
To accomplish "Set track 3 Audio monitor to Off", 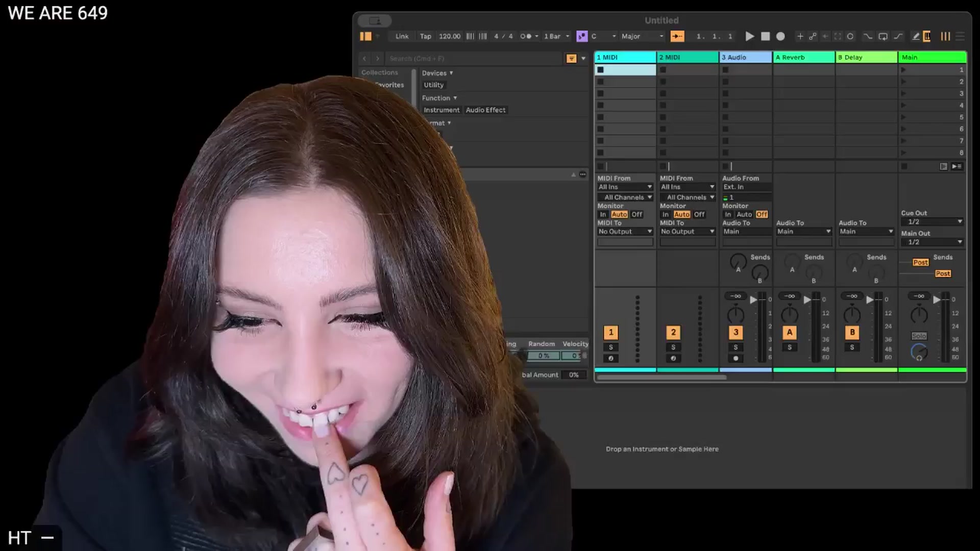I will click(762, 215).
